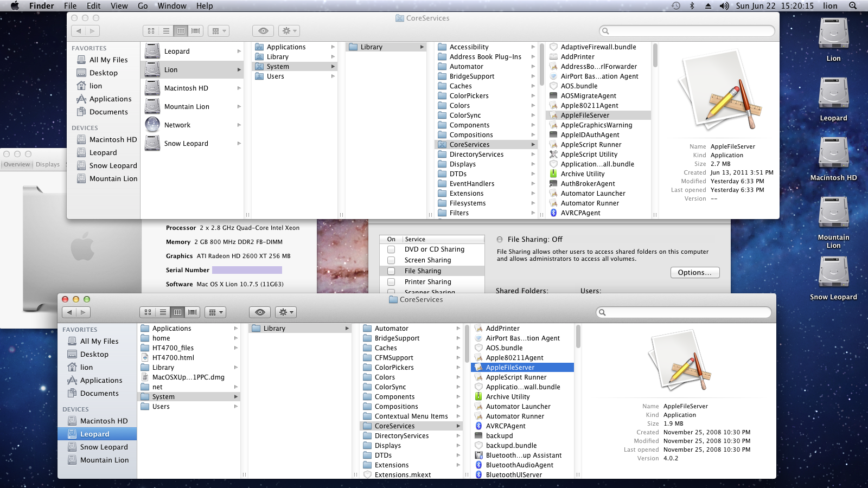Screen dimensions: 868x488
Task: Click the Bluetooth status icon in menu bar
Action: (692, 6)
